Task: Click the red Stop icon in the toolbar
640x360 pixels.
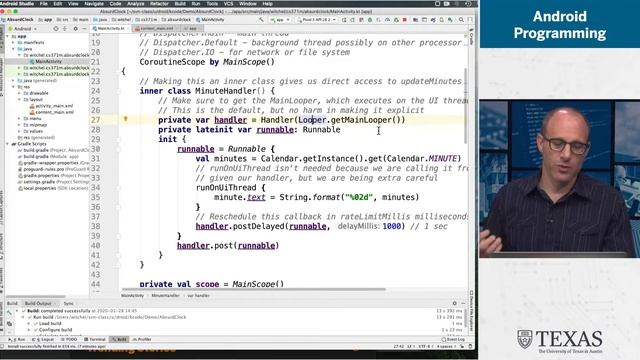Action: coord(404,20)
